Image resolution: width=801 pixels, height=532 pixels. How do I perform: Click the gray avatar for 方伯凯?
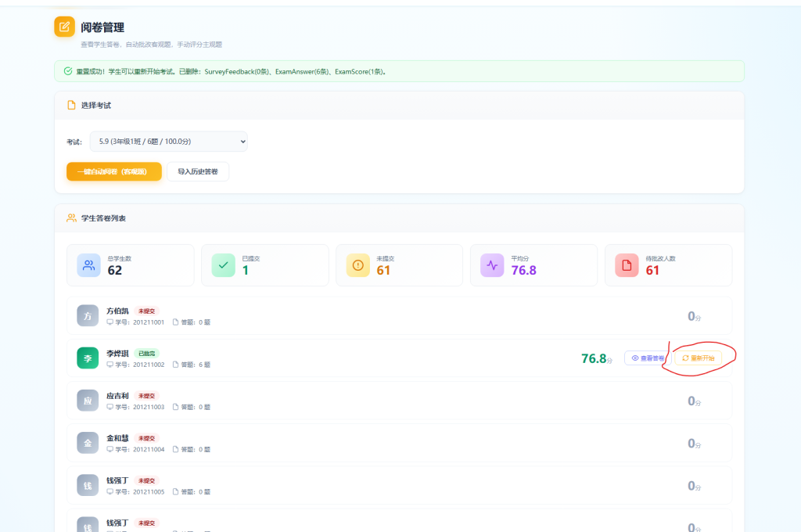click(x=88, y=316)
